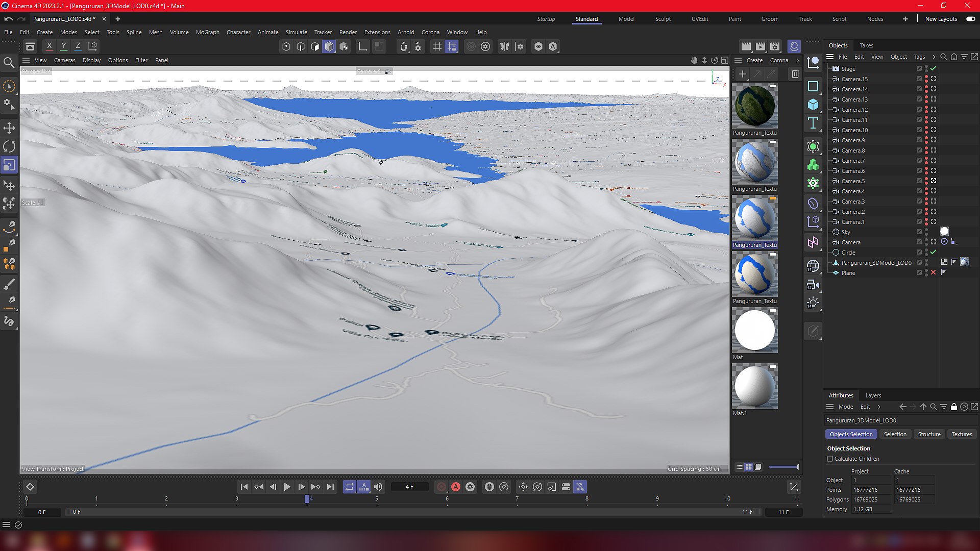The width and height of the screenshot is (980, 551).
Task: Switch to the Takes tab
Action: click(867, 45)
